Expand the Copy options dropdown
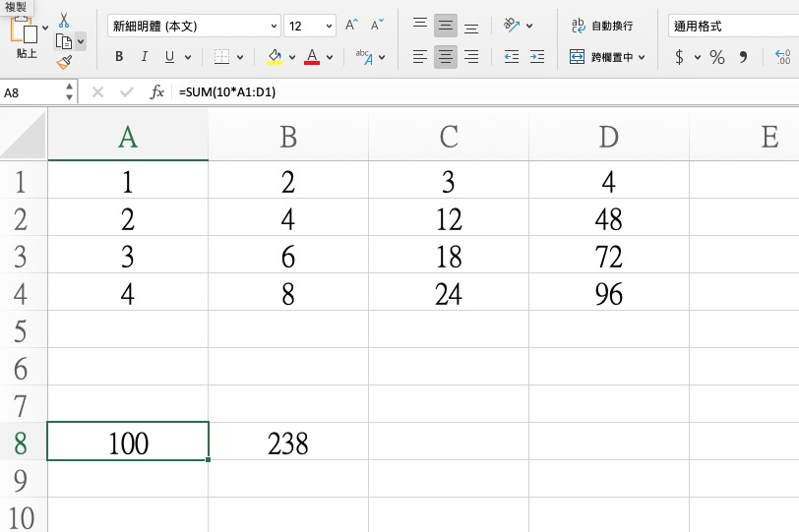This screenshot has width=799, height=532. click(81, 41)
